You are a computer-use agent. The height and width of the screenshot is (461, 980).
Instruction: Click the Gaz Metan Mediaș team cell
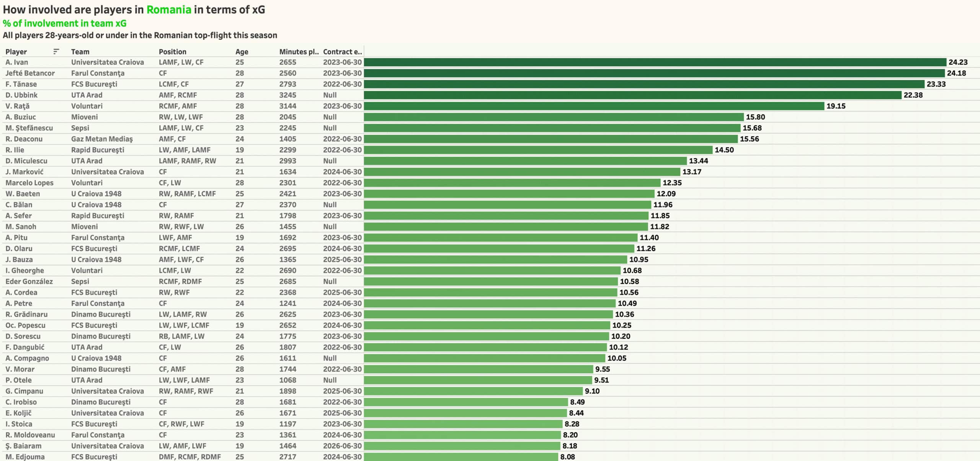click(x=102, y=139)
